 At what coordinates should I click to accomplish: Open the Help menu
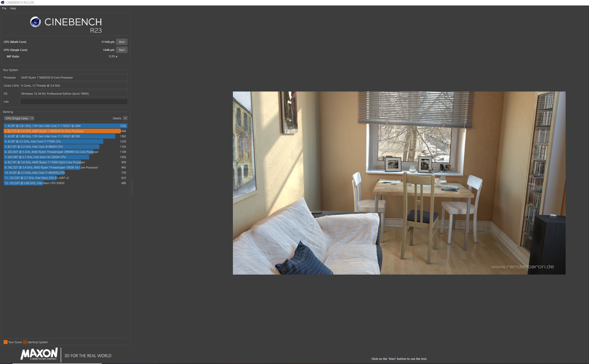(13, 8)
